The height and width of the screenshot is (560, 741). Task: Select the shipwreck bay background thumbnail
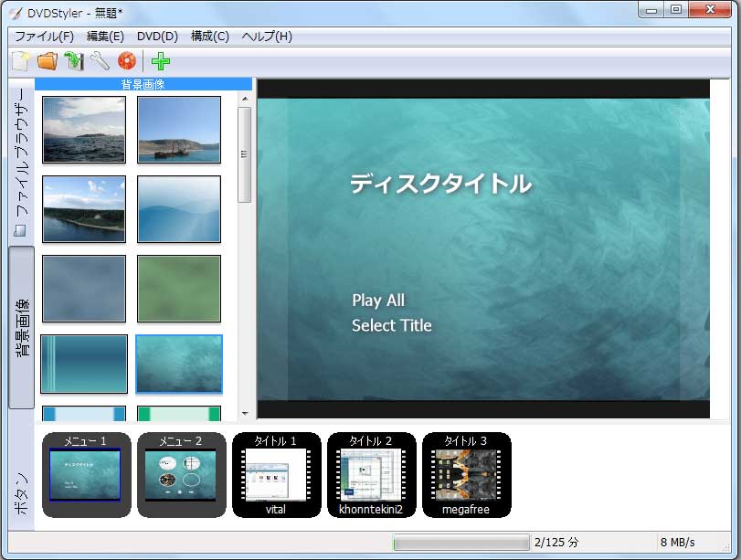coord(179,130)
